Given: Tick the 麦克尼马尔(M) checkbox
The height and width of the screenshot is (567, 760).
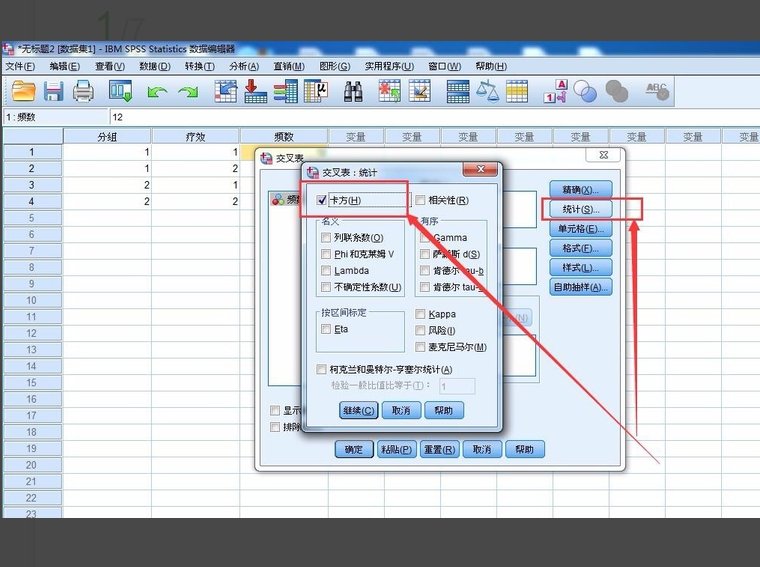Looking at the screenshot, I should [420, 347].
